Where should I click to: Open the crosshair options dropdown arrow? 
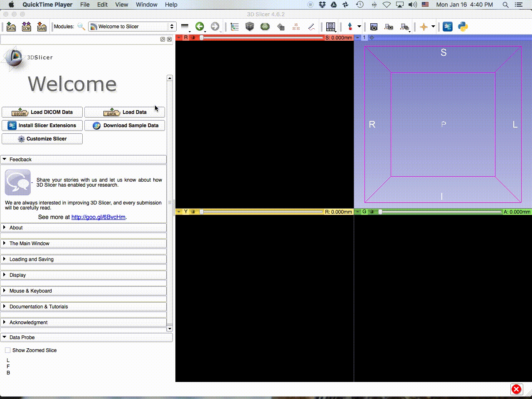coord(433,27)
